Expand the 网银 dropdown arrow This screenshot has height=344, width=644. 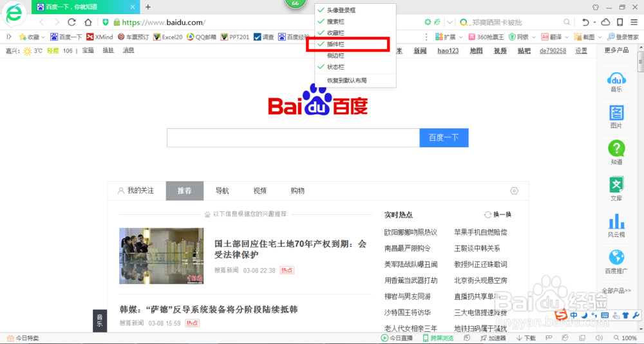click(x=534, y=37)
